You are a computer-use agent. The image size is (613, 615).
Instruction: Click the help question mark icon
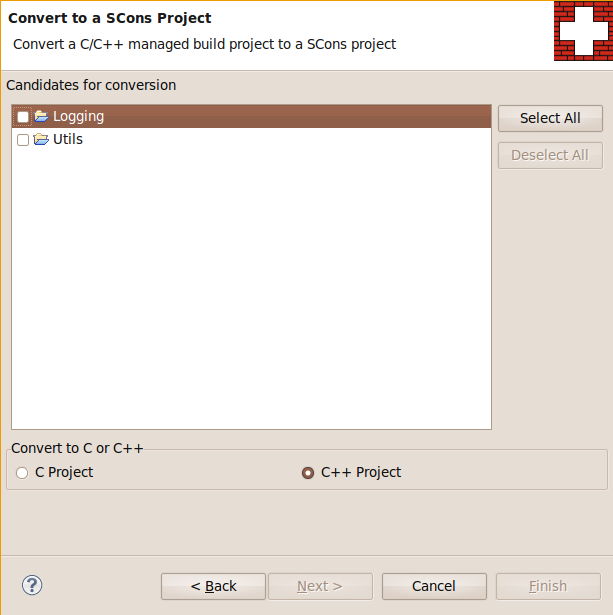pyautogui.click(x=32, y=586)
